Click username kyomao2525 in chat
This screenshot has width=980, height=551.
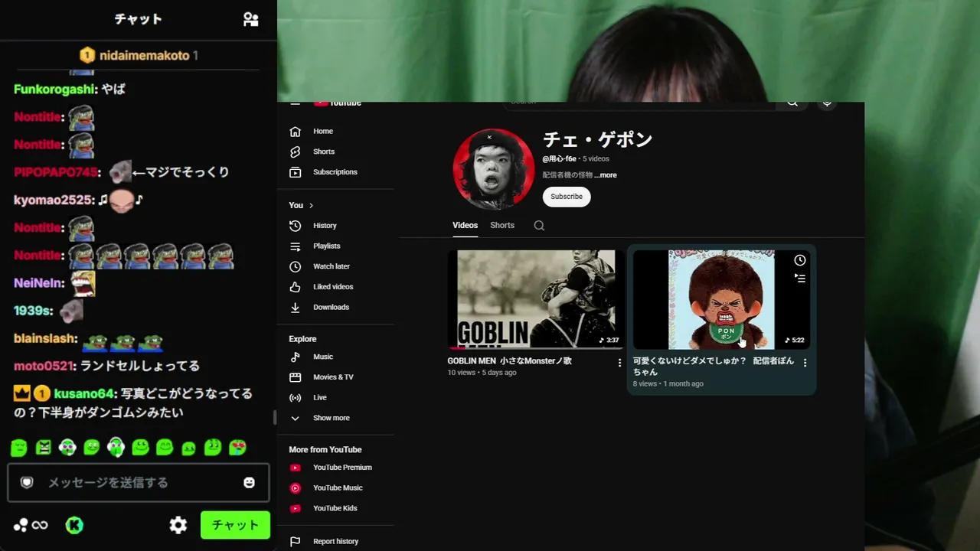pyautogui.click(x=53, y=201)
